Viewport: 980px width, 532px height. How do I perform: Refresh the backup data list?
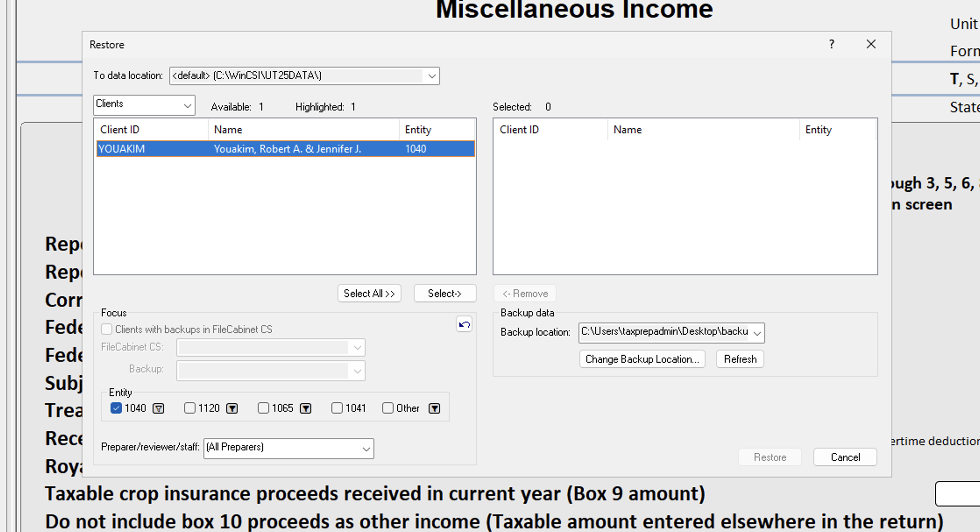(x=740, y=359)
